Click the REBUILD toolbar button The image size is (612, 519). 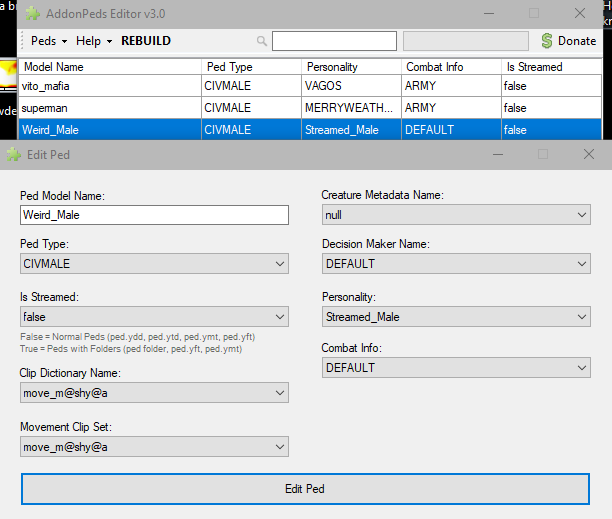click(x=146, y=41)
